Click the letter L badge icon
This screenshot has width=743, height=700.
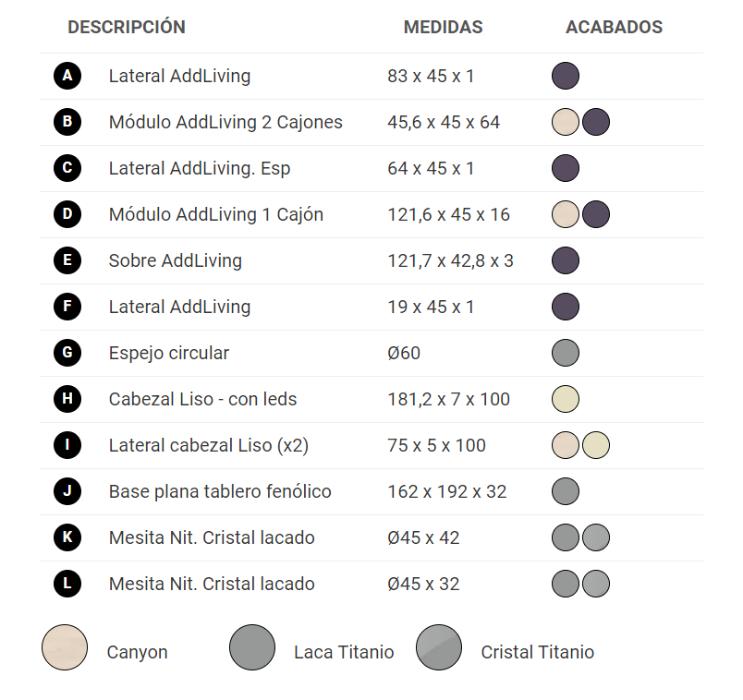67,584
